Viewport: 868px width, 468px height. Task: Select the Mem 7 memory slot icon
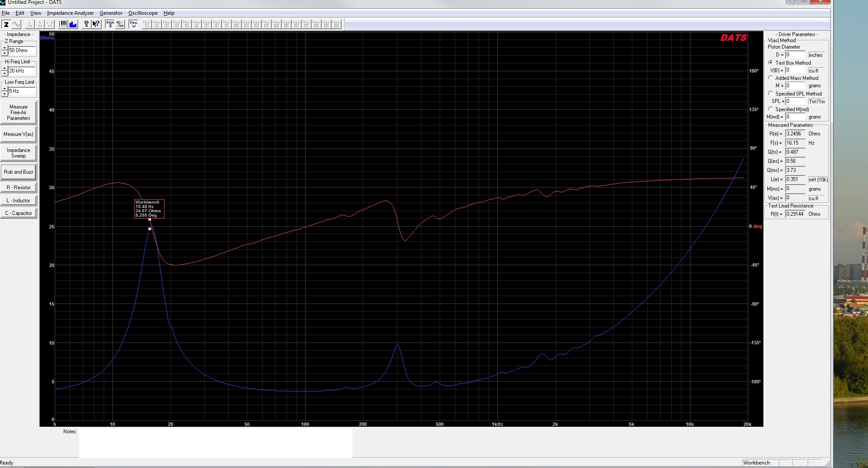(x=207, y=24)
